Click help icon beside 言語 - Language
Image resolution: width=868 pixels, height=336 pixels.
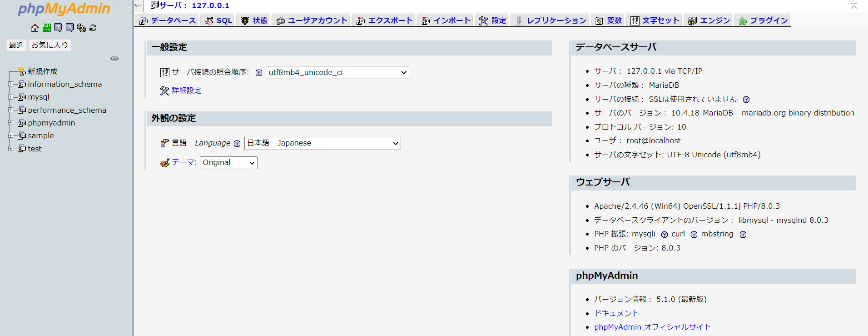pyautogui.click(x=237, y=144)
